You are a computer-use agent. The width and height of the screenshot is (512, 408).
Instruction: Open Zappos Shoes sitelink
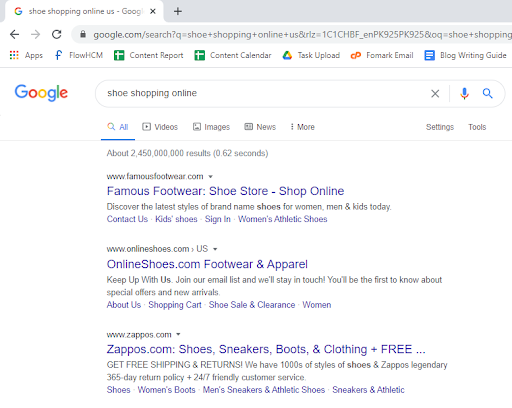pyautogui.click(x=118, y=390)
